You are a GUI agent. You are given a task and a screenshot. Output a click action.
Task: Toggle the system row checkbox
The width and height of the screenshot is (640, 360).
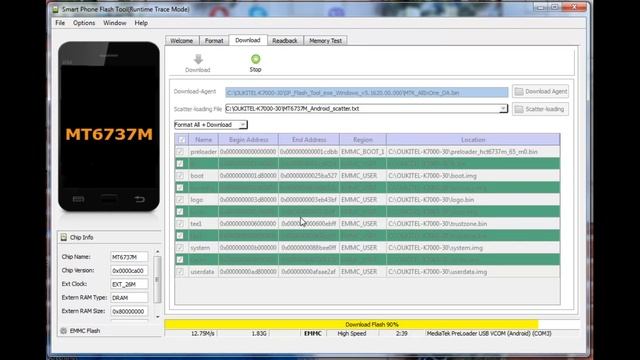(x=180, y=248)
